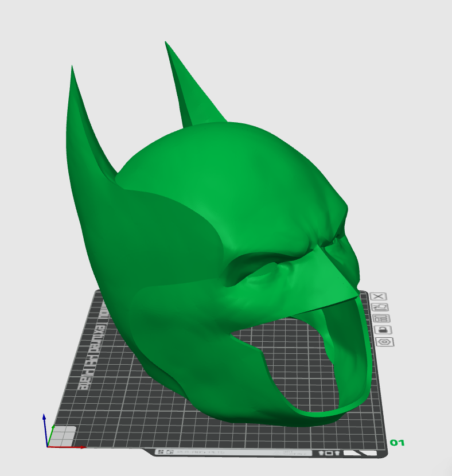452x476 pixels.
Task: Click the plate number 01 label
Action: coord(397,443)
